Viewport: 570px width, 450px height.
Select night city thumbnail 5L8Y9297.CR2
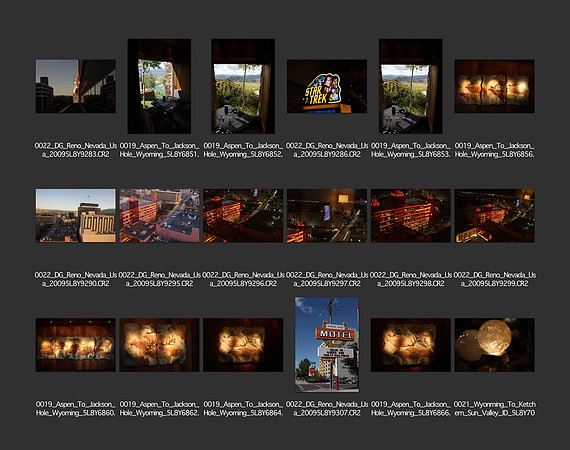(327, 216)
